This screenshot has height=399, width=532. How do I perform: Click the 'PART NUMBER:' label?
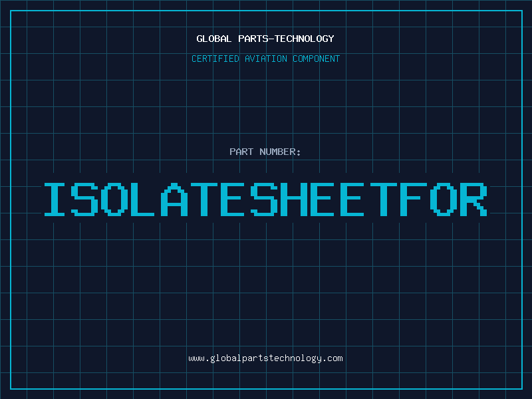pyautogui.click(x=265, y=152)
